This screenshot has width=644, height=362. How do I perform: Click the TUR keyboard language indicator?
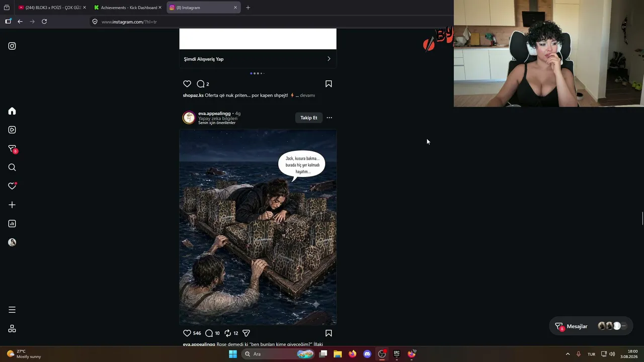coord(592,354)
